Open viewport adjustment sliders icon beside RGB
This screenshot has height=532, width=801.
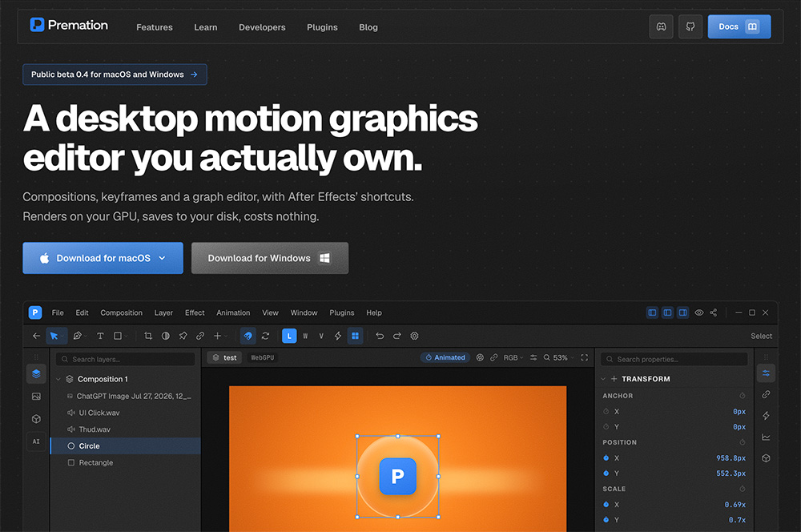tap(533, 357)
